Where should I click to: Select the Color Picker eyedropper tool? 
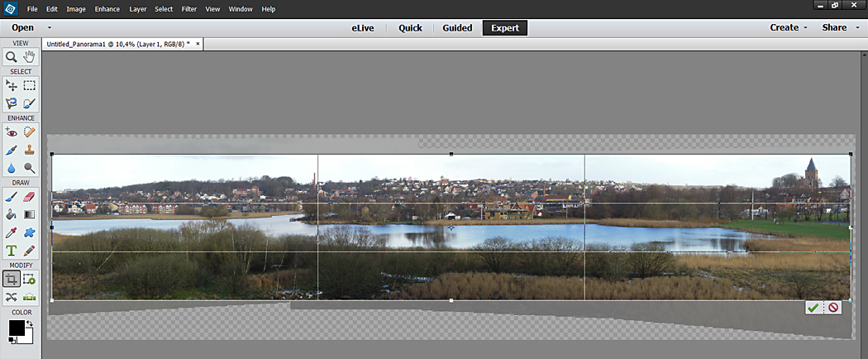[x=11, y=232]
